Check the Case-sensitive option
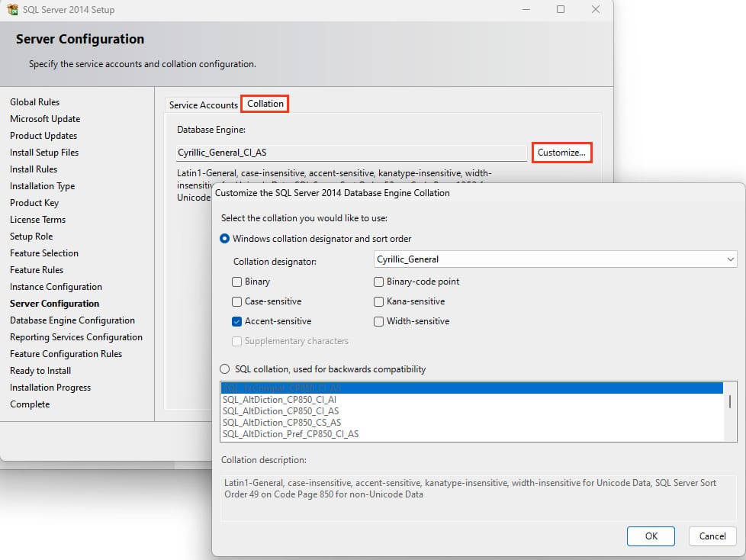 (237, 301)
